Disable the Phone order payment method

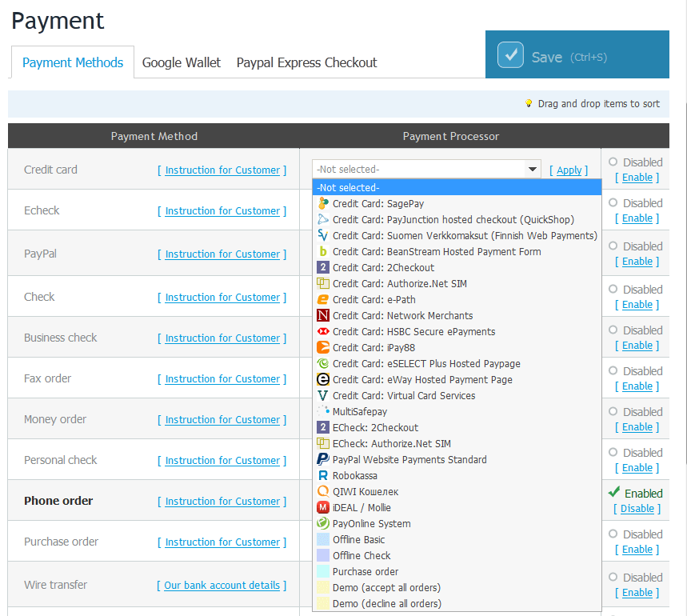tap(637, 509)
